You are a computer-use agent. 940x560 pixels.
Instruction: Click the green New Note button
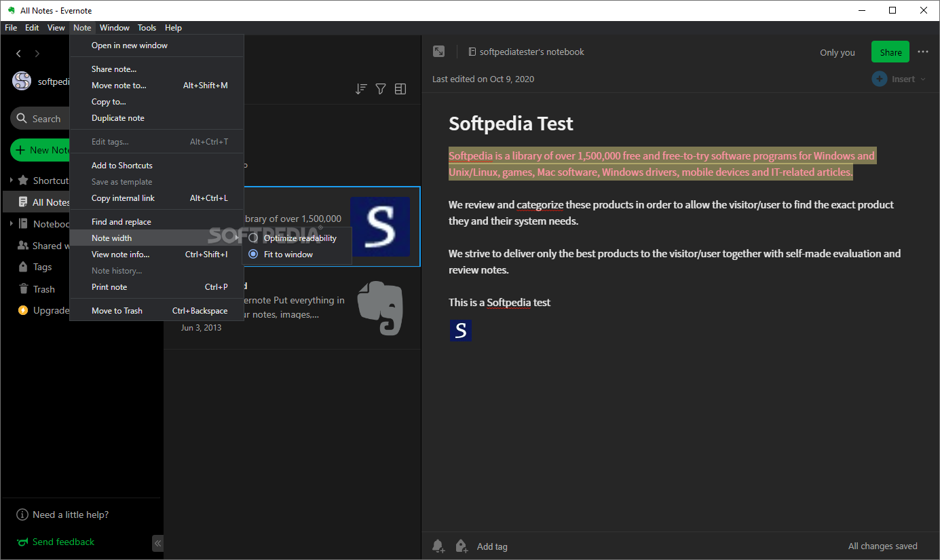coord(41,150)
